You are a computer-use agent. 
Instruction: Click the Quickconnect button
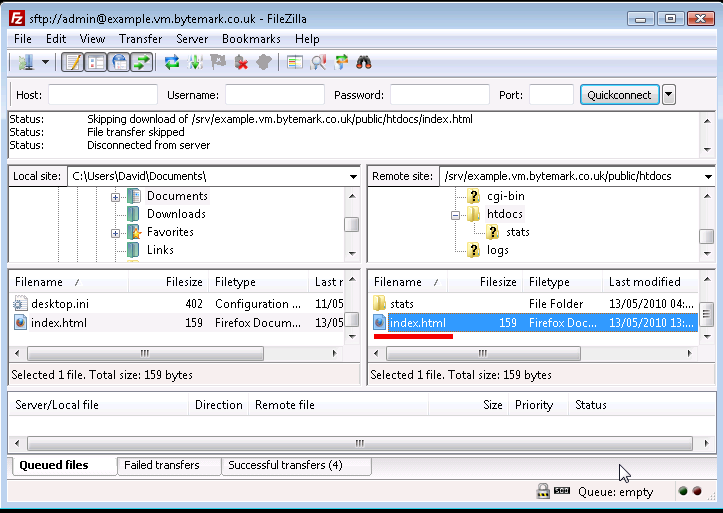619,94
